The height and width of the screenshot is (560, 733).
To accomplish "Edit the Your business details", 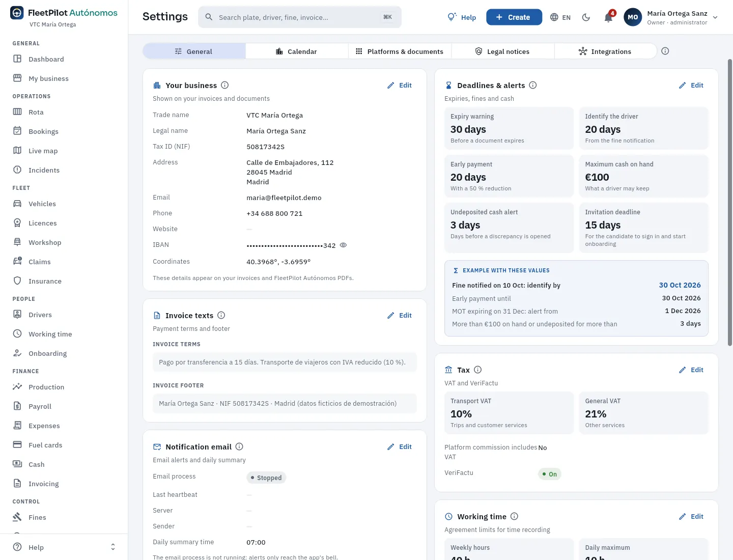I will (400, 86).
